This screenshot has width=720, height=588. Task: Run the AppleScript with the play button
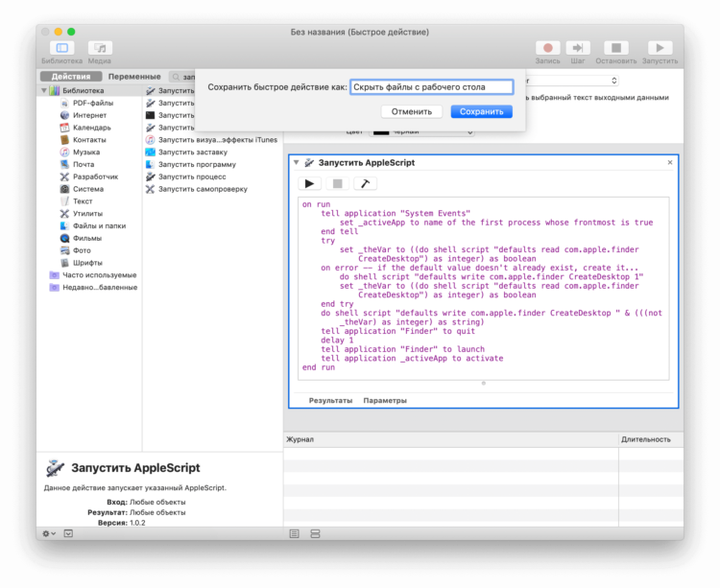point(309,183)
